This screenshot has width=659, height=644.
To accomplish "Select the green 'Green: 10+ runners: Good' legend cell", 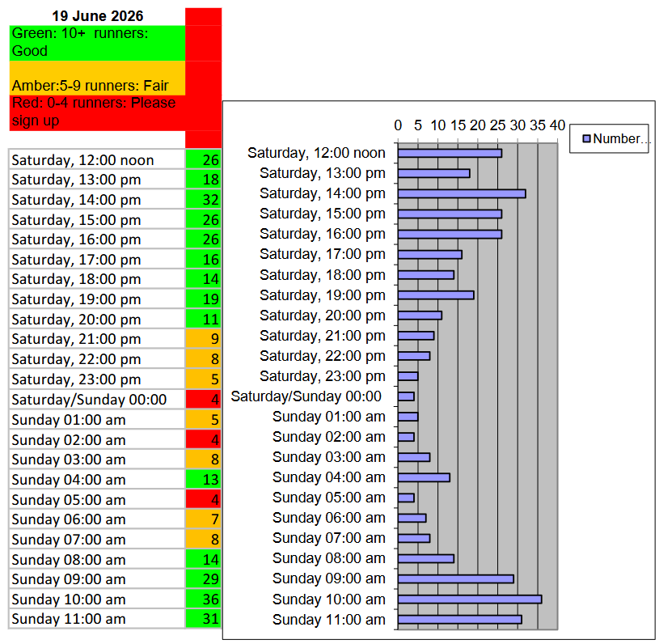I will 97,43.
